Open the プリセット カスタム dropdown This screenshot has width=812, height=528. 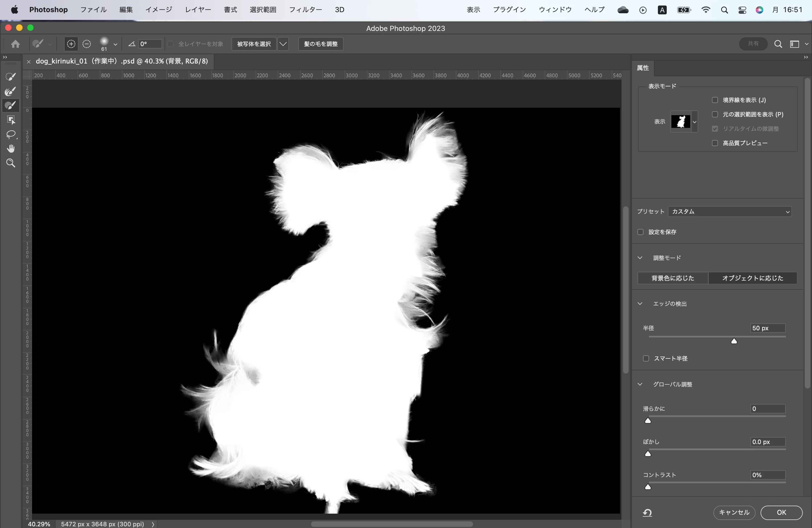(729, 212)
